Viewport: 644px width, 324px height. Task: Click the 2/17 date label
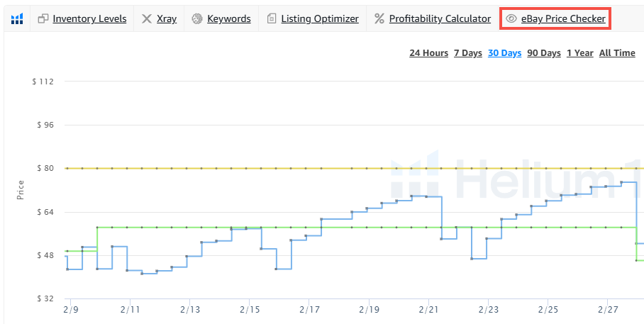coord(309,310)
